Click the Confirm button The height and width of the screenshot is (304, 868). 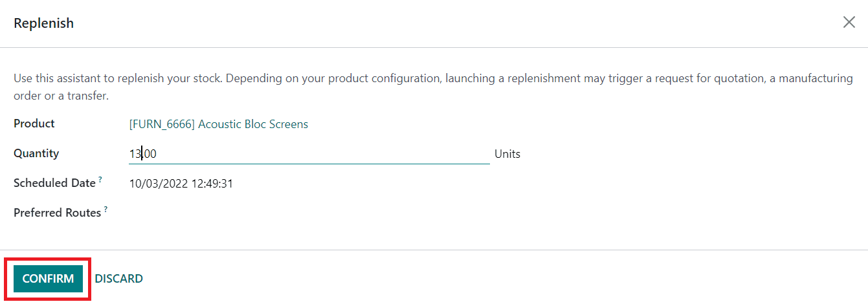48,279
